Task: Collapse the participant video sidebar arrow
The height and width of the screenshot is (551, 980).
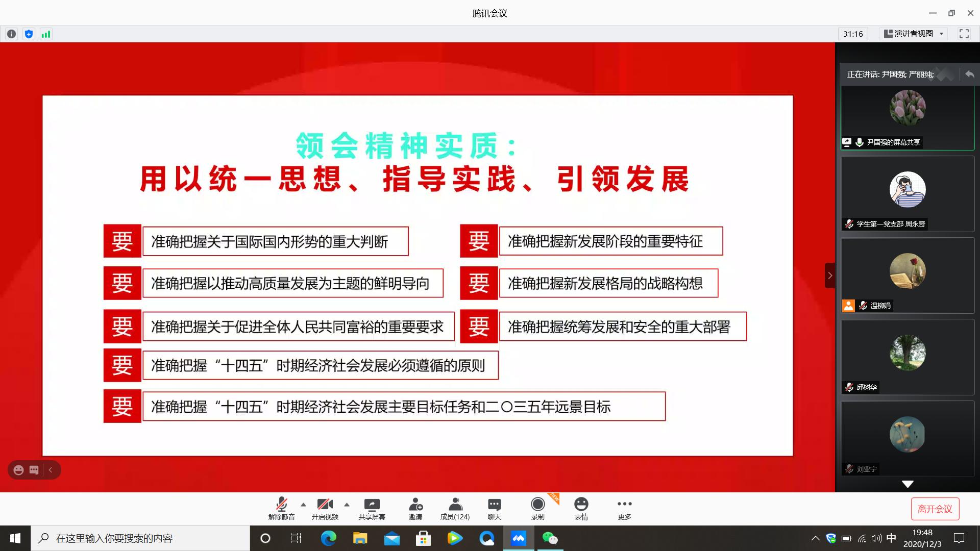Action: [x=830, y=275]
